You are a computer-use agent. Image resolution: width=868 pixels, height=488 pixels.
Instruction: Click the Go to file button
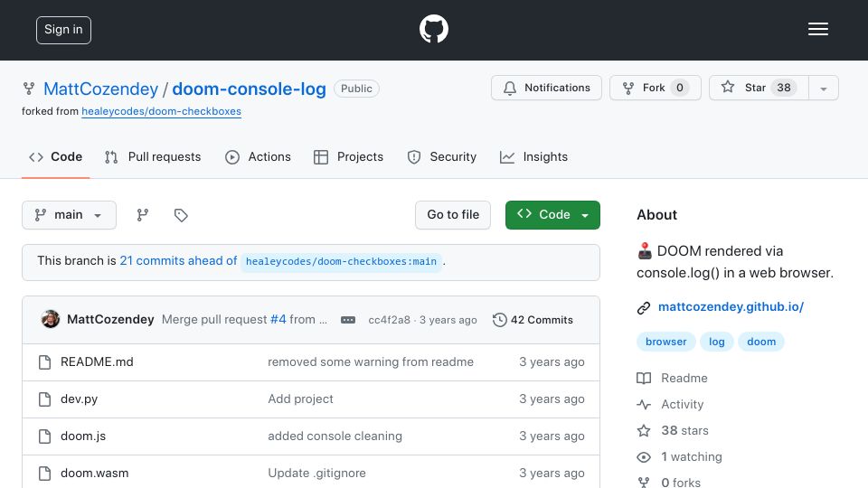point(453,215)
